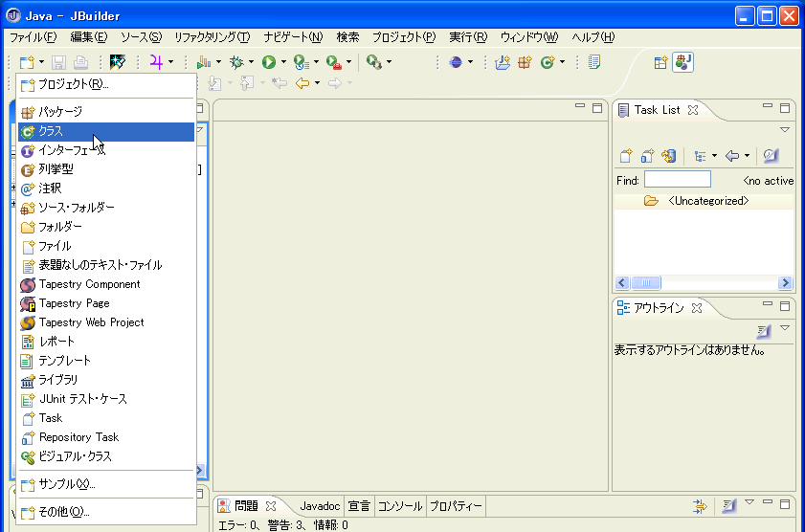Click the Open Perspective icon
805x532 pixels.
click(x=660, y=62)
